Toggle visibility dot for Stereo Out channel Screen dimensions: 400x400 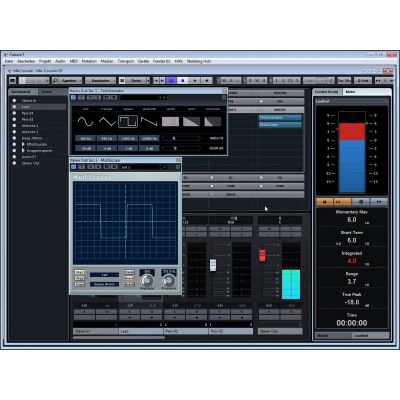point(14,163)
